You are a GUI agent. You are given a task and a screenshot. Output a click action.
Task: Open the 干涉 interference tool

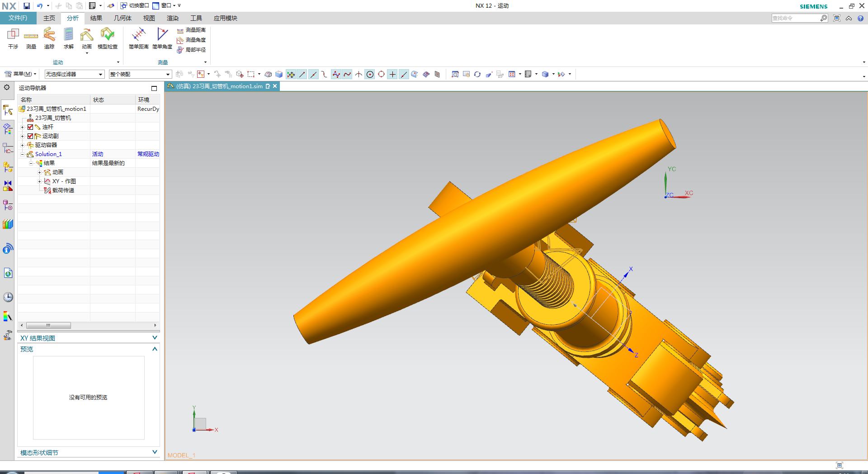[13, 38]
